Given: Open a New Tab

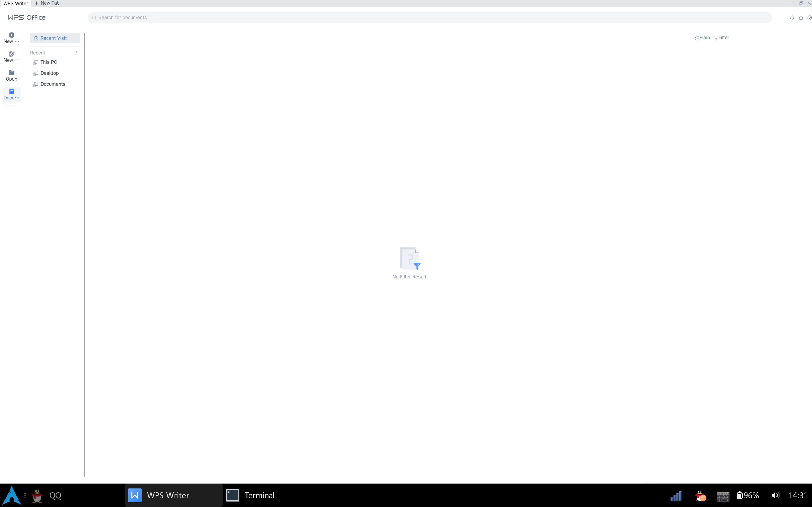Looking at the screenshot, I should (47, 3).
